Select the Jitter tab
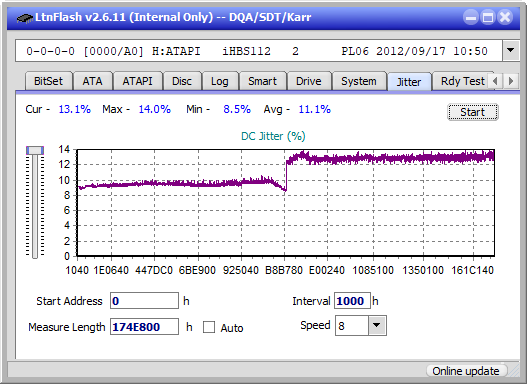This screenshot has width=527, height=384. click(409, 82)
